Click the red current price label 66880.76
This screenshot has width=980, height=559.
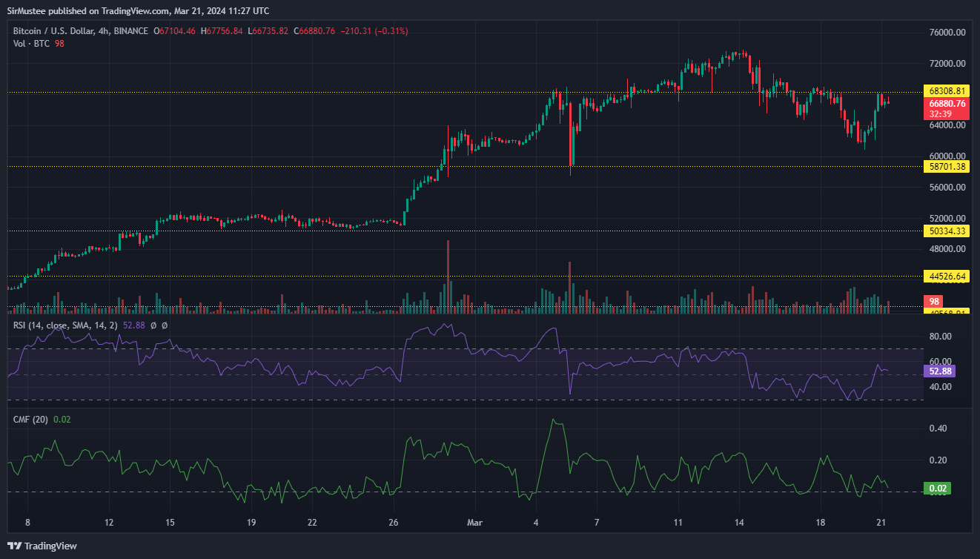tap(947, 104)
